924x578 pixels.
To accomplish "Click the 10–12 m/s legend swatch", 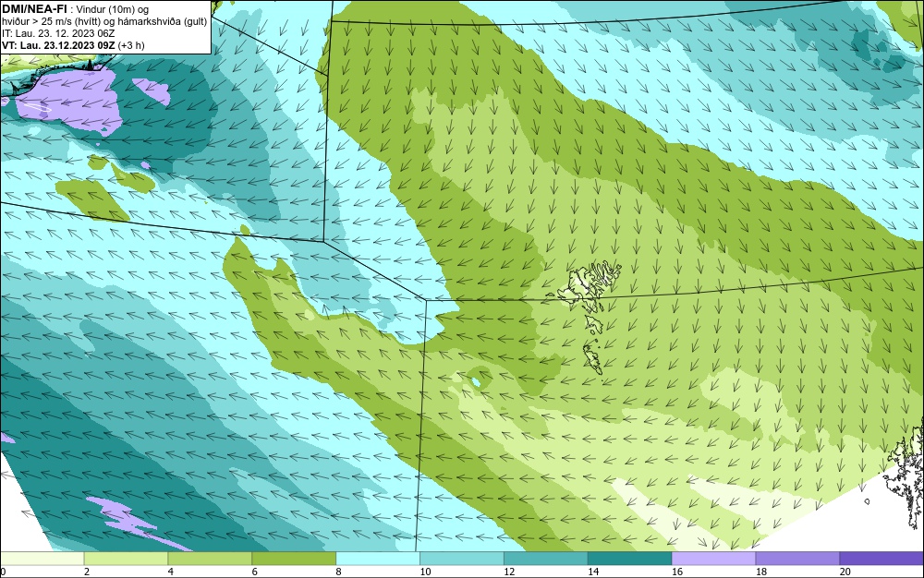I will tap(462, 558).
